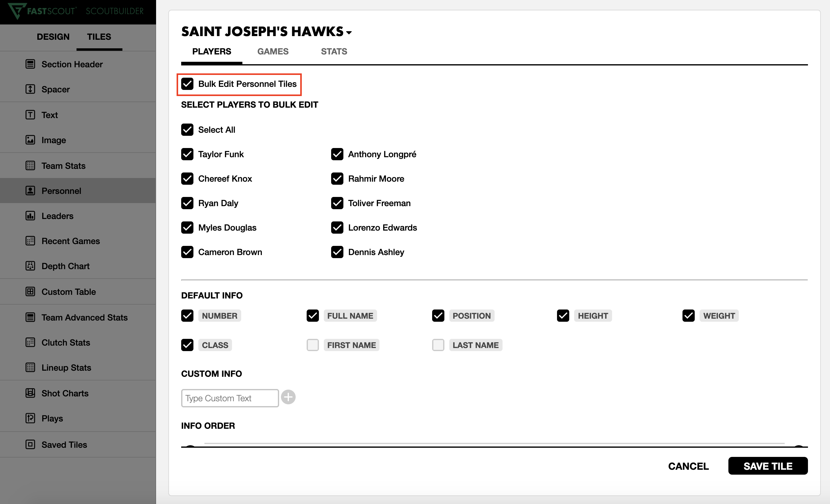830x504 pixels.
Task: Enable the FIRST NAME checkbox
Action: click(x=312, y=345)
